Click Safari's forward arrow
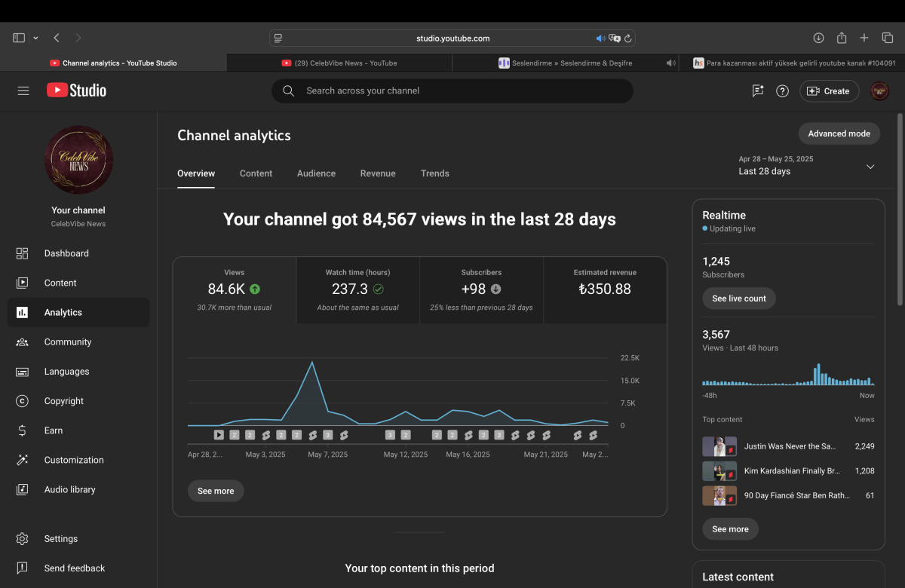905x588 pixels. pos(78,38)
